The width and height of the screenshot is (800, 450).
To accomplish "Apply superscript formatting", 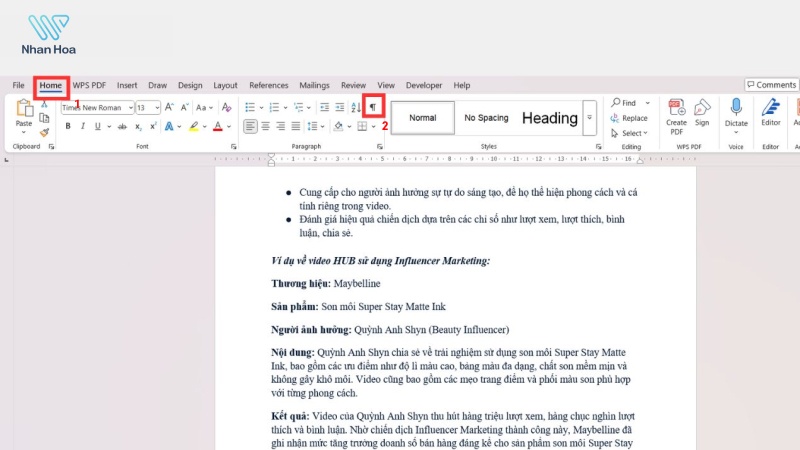I will coord(153,127).
